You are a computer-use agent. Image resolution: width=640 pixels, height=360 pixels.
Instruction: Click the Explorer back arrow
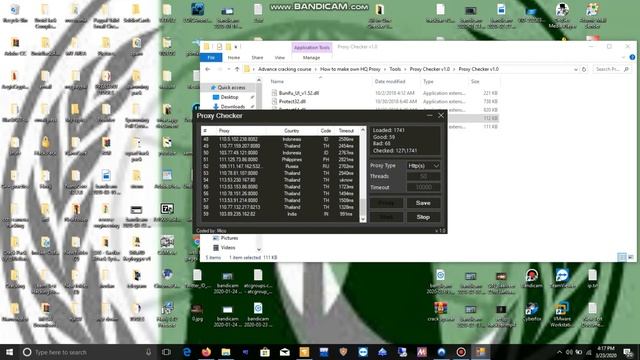point(208,69)
